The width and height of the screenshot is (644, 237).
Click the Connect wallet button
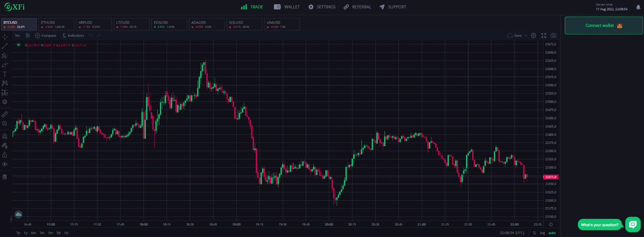604,26
